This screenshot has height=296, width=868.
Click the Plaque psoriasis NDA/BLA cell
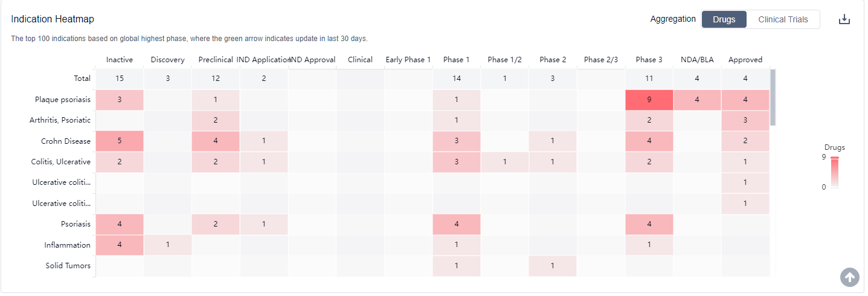click(x=696, y=100)
